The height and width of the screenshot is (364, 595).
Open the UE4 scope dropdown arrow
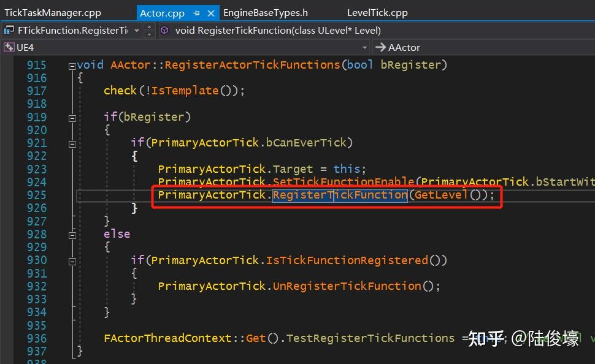364,47
